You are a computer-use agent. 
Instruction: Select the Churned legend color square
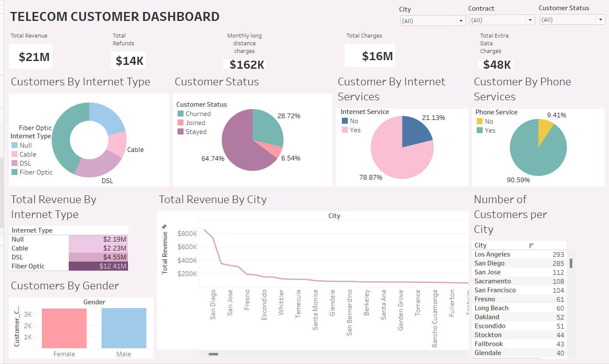point(181,114)
